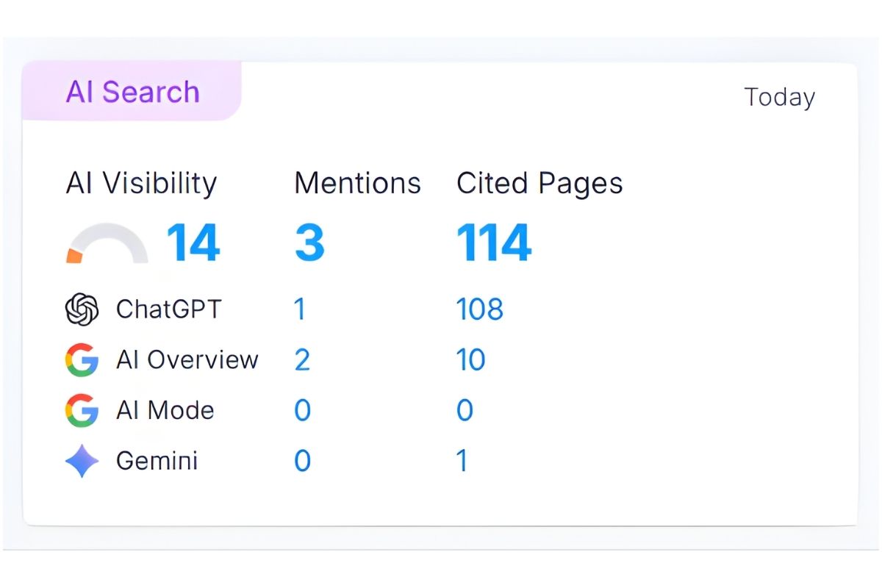Click ChatGPT cited pages value 108
Image resolution: width=882 pixels, height=588 pixels.
click(x=479, y=309)
